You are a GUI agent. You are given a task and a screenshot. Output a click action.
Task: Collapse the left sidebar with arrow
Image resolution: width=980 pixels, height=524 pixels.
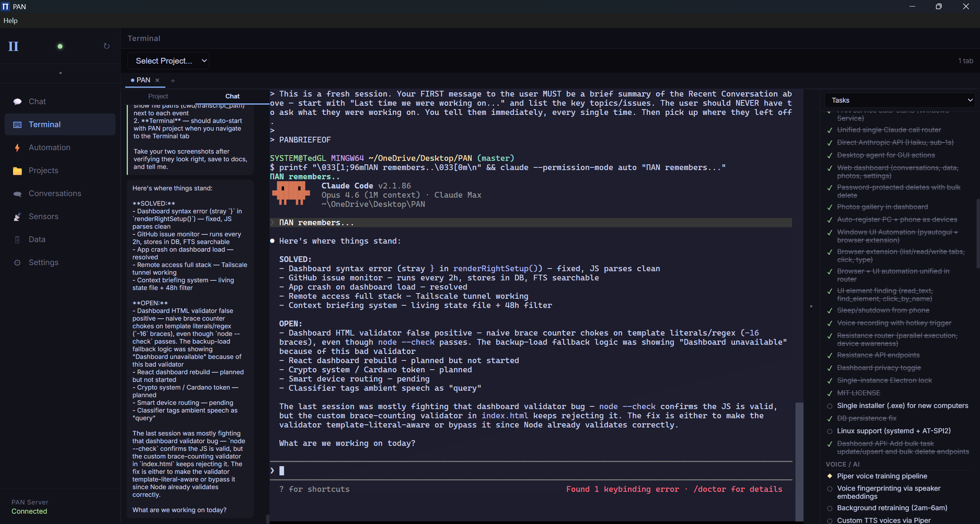tap(60, 73)
